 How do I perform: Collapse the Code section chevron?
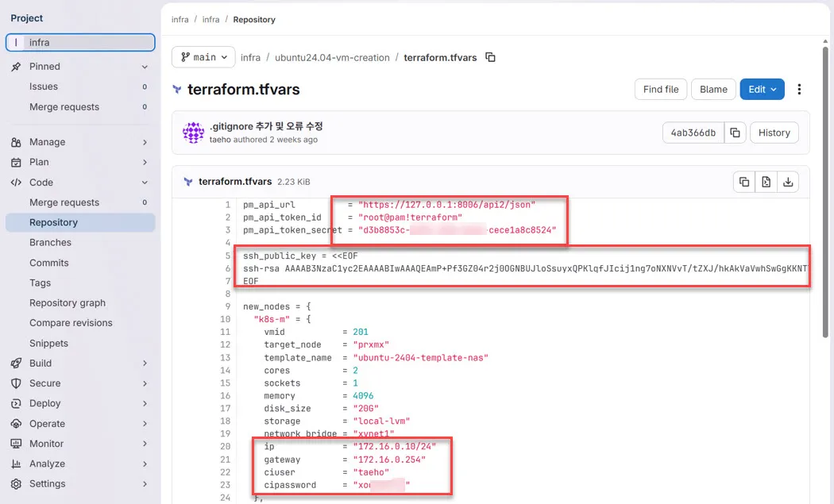pos(145,183)
